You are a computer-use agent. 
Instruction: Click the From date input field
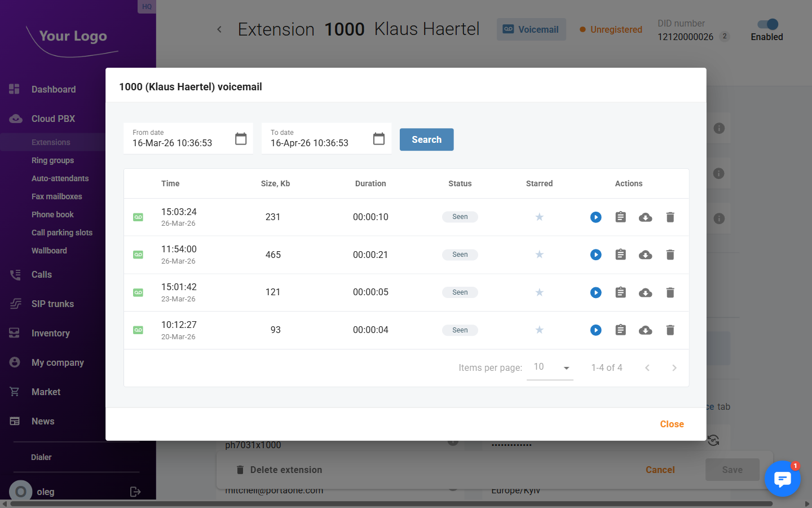pyautogui.click(x=178, y=143)
